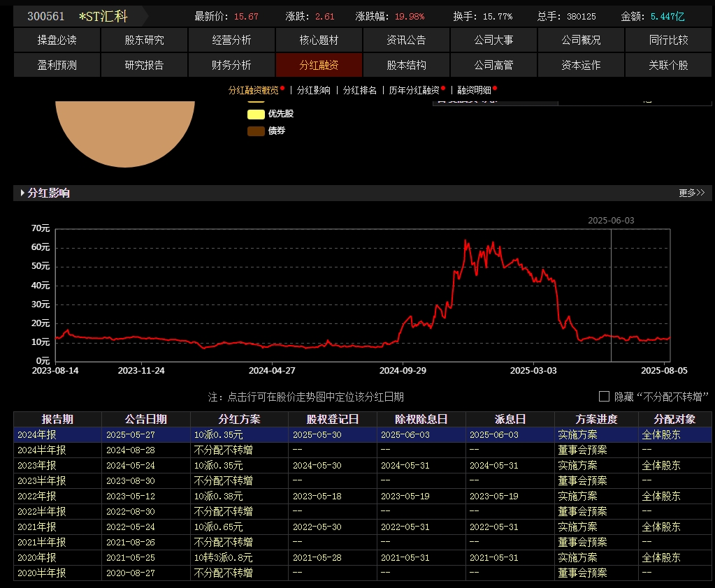
Task: Switch to the 财务分析 tab
Action: click(231, 65)
